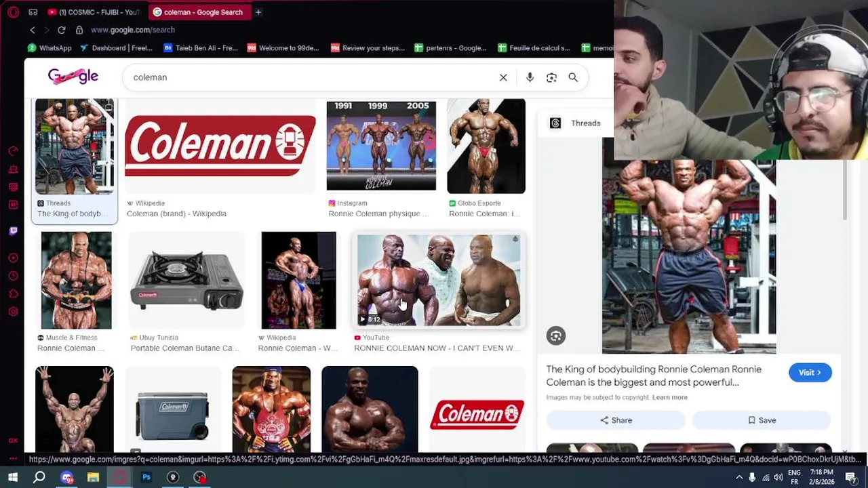Open the Dashboard Freelancer bookmark

[116, 48]
